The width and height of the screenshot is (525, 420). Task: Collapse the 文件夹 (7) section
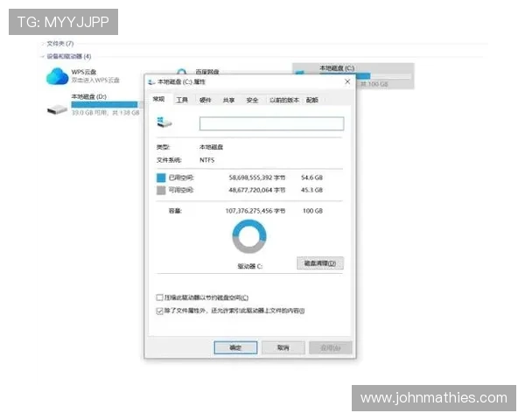pyautogui.click(x=41, y=43)
